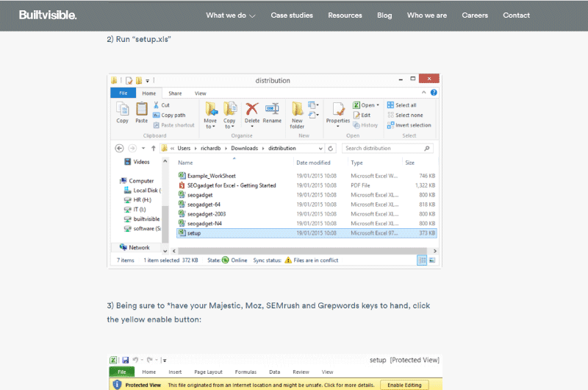Click Select none in ribbon

pyautogui.click(x=405, y=116)
